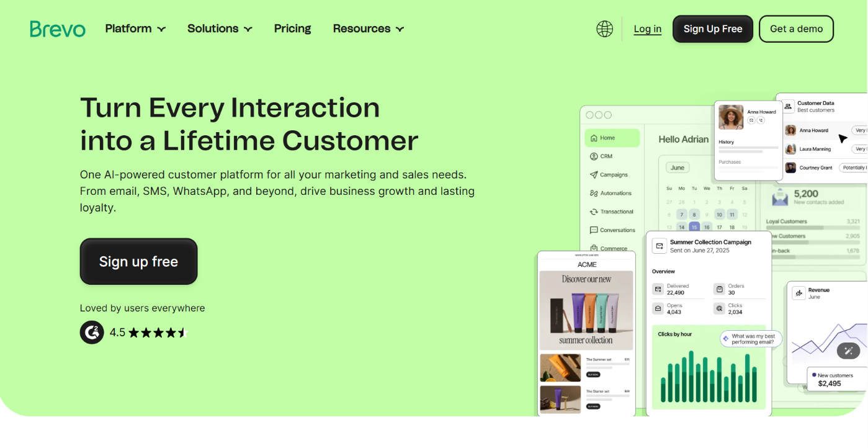Click the Brevo logo
This screenshot has width=868, height=448.
[58, 29]
